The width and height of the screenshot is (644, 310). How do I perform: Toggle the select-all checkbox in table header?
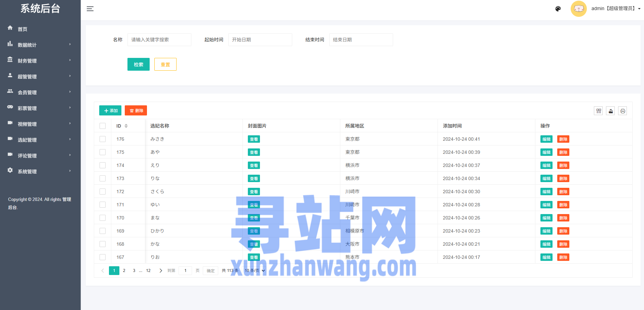click(x=103, y=126)
